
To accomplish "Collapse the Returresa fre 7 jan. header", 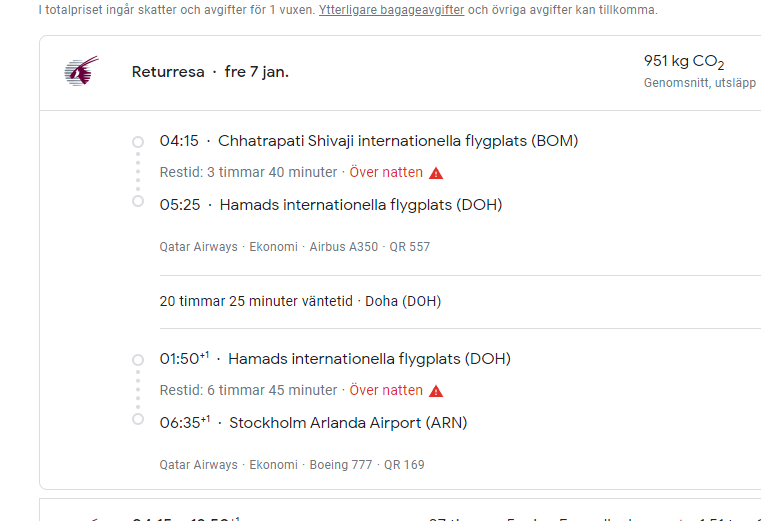I will (x=210, y=72).
